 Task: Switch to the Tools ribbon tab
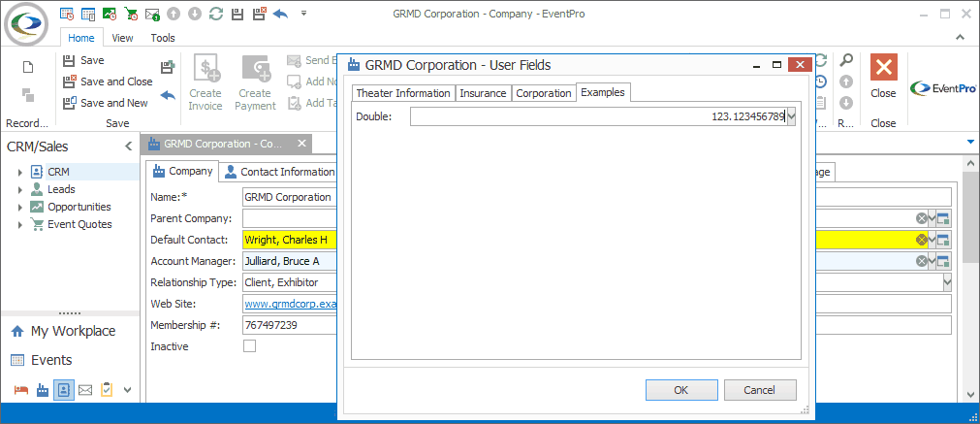[x=163, y=38]
